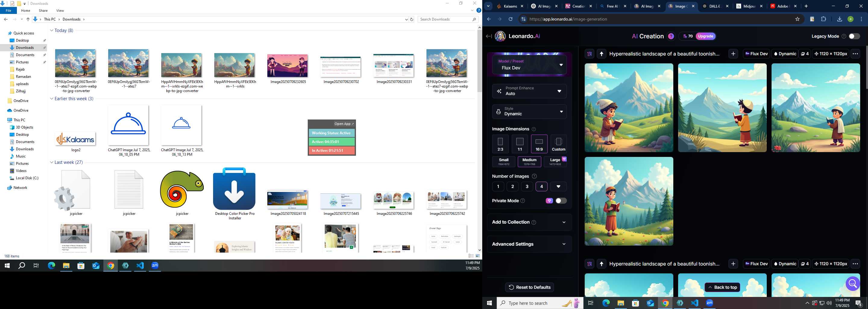Open the View ribbon tab
This screenshot has width=868, height=309.
(x=60, y=11)
